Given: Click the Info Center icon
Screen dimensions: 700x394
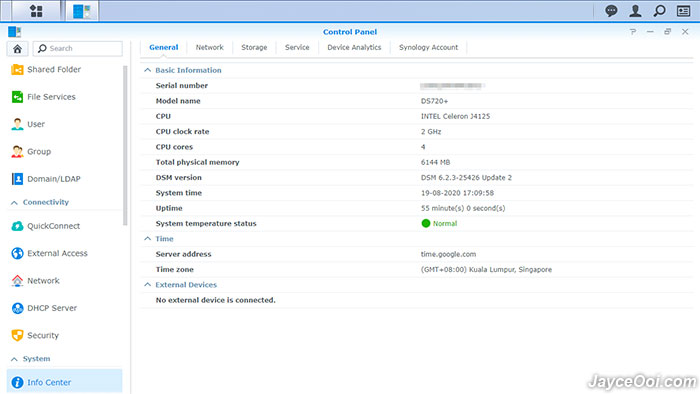Looking at the screenshot, I should click(17, 382).
